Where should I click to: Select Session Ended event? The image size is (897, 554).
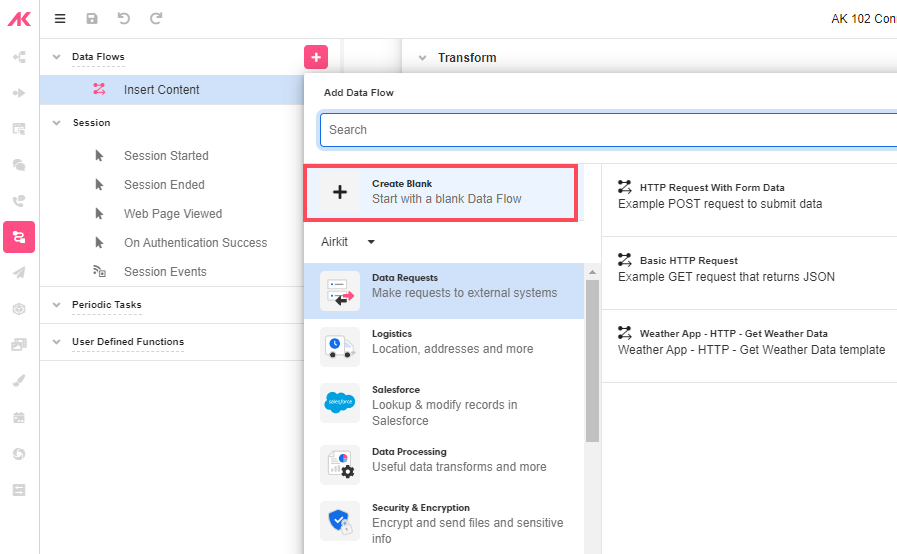point(164,185)
